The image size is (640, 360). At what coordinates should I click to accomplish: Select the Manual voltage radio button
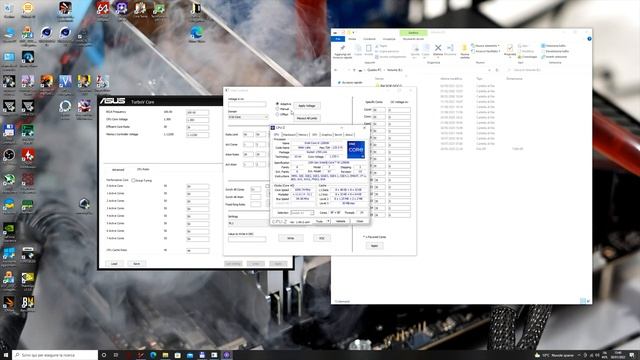click(278, 109)
